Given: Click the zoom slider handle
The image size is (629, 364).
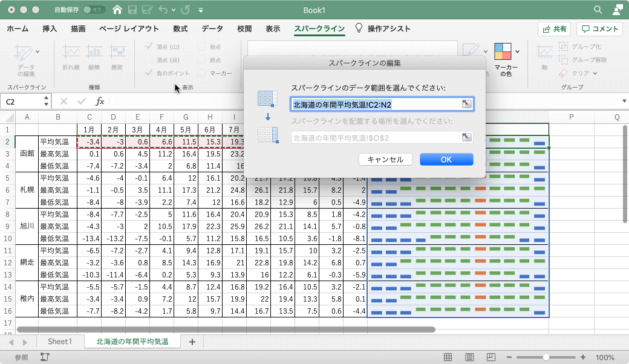Looking at the screenshot, I should click(546, 357).
